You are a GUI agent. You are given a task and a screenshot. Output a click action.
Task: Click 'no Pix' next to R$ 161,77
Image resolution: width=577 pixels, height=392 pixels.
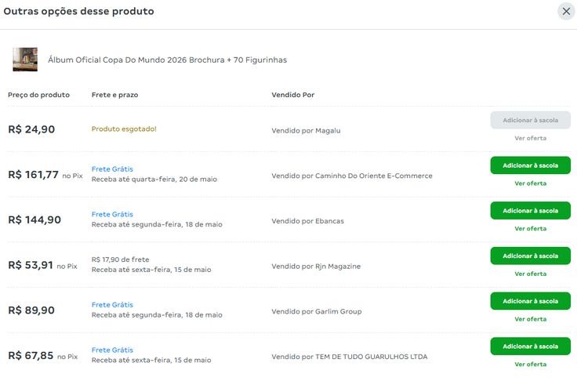(72, 176)
